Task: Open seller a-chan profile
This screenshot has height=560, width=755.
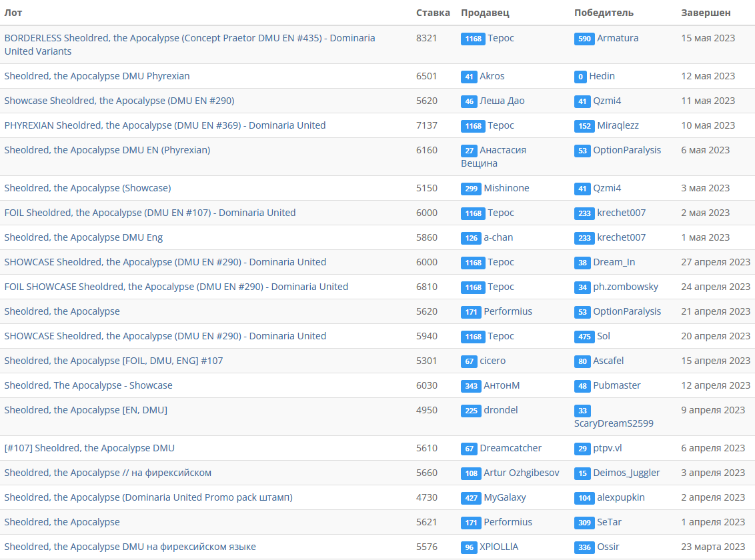Action: click(498, 237)
